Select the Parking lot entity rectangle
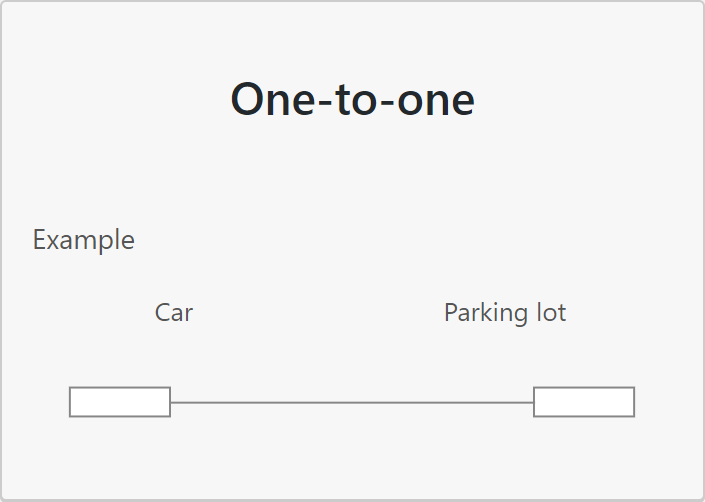Viewport: 705px width, 502px height. click(x=584, y=402)
